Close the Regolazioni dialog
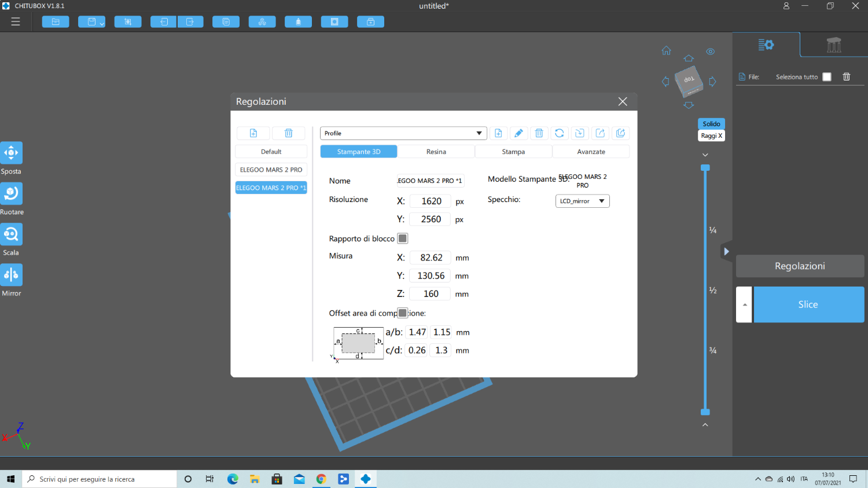The image size is (868, 488). (x=623, y=101)
